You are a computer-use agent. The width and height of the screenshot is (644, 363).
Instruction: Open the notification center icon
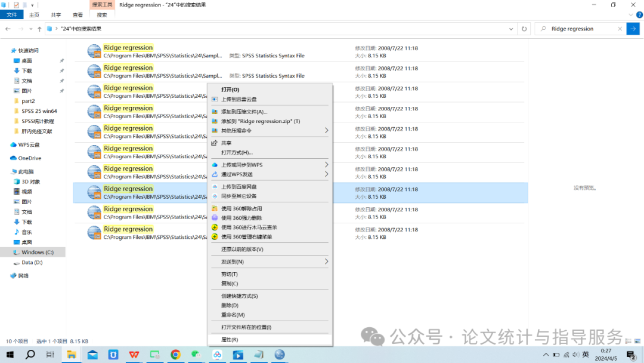[631, 355]
